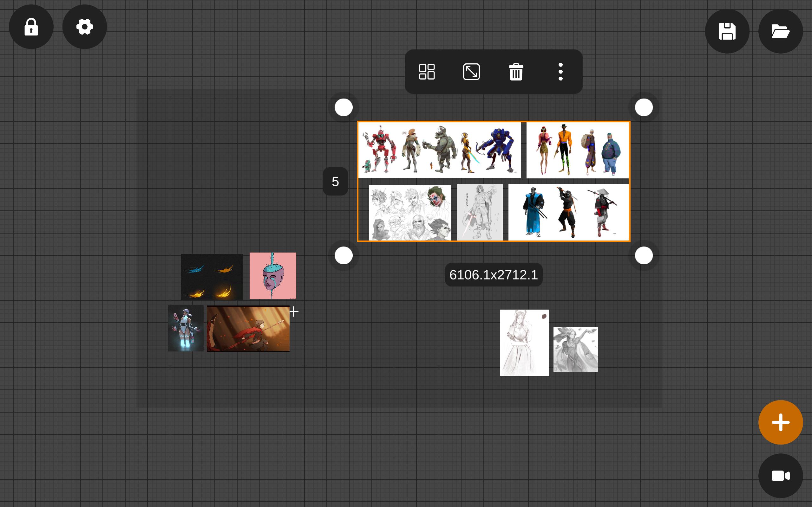
Task: Click the bottom-right selection handle
Action: [644, 256]
